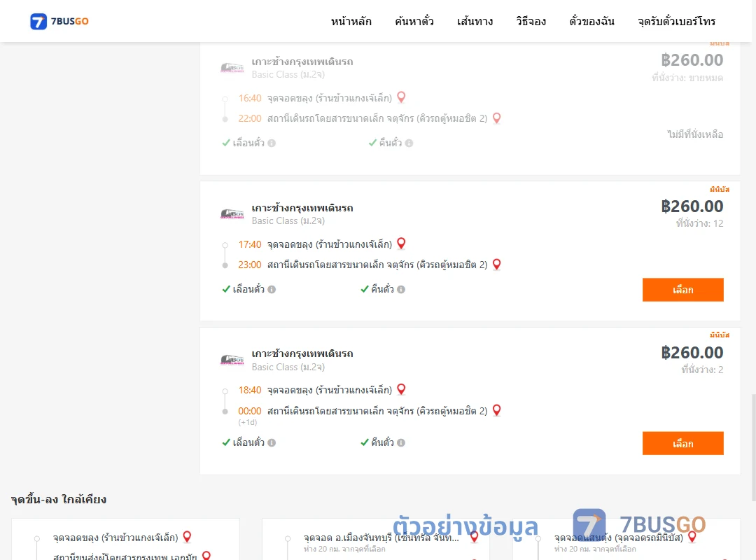The width and height of the screenshot is (756, 560).
Task: Click the page vertical scrollbar
Action: 753,447
